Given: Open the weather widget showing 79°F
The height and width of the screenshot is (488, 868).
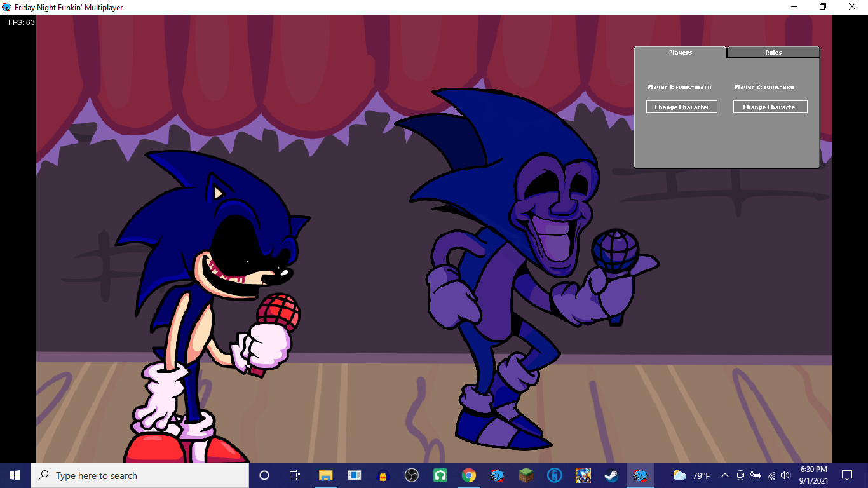Looking at the screenshot, I should point(691,475).
